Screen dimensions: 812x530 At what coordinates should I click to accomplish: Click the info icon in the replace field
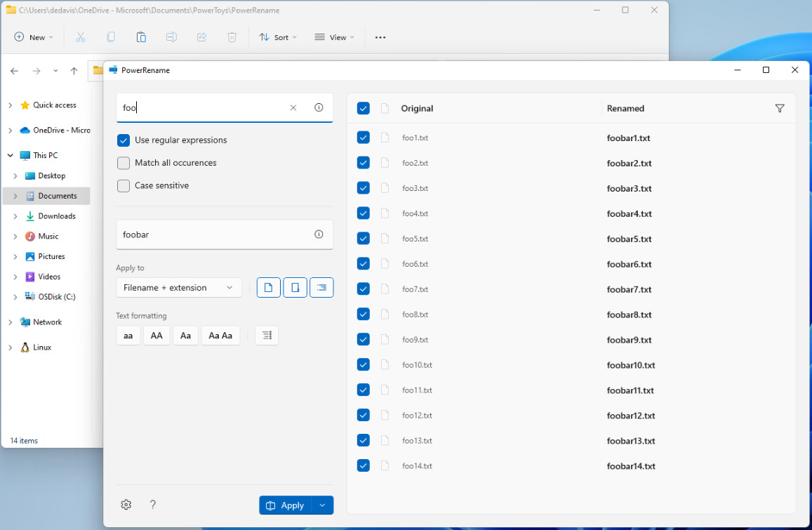click(319, 234)
